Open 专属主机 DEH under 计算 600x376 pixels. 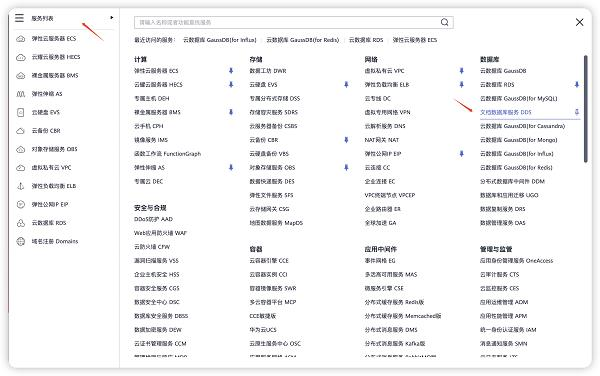152,98
